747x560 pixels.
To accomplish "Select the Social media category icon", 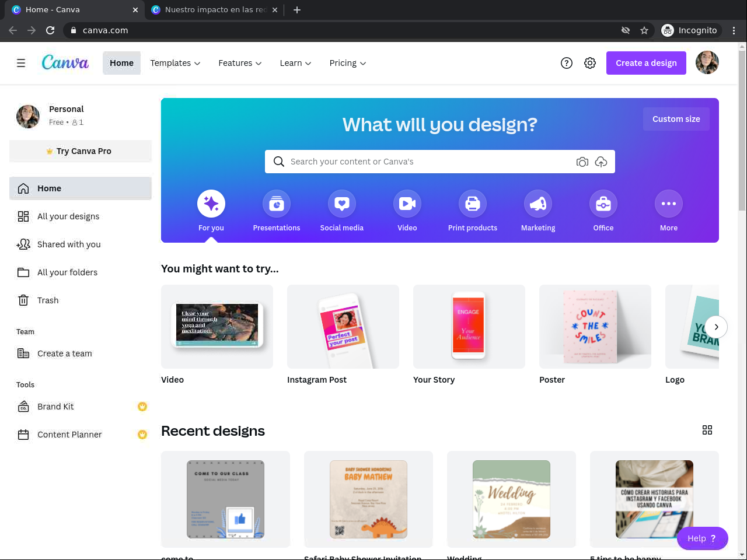I will coord(342,204).
